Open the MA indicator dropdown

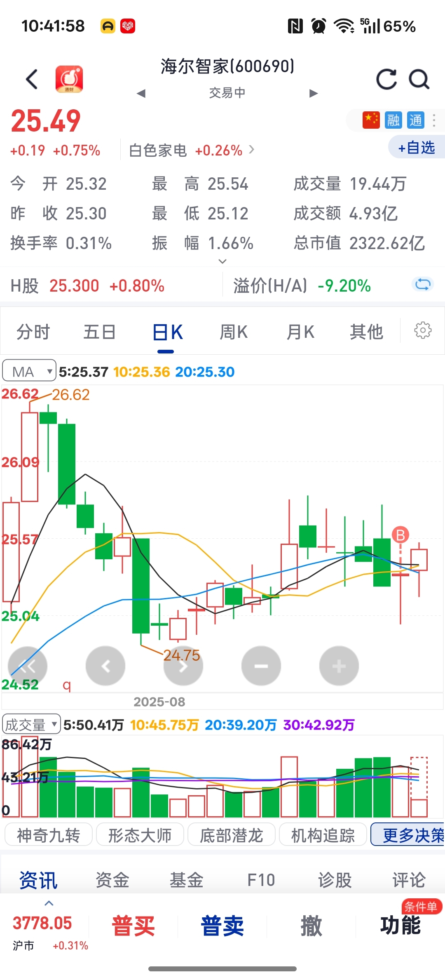[x=29, y=372]
